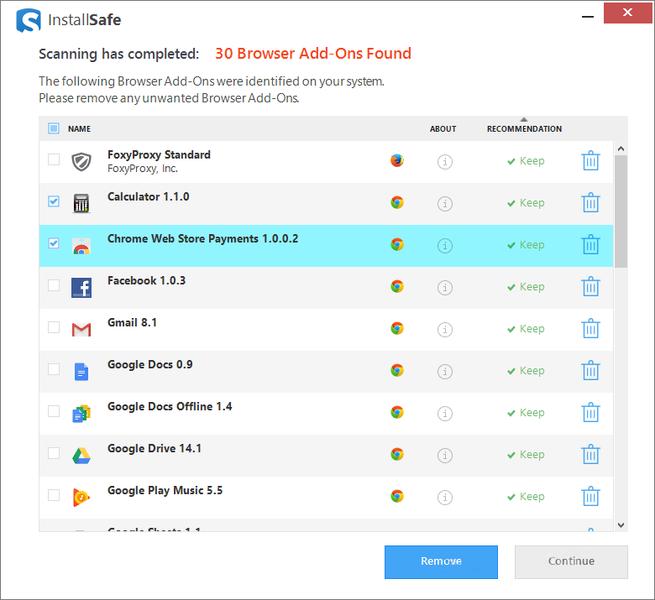The image size is (655, 600).
Task: Click the Continue button
Action: [571, 562]
